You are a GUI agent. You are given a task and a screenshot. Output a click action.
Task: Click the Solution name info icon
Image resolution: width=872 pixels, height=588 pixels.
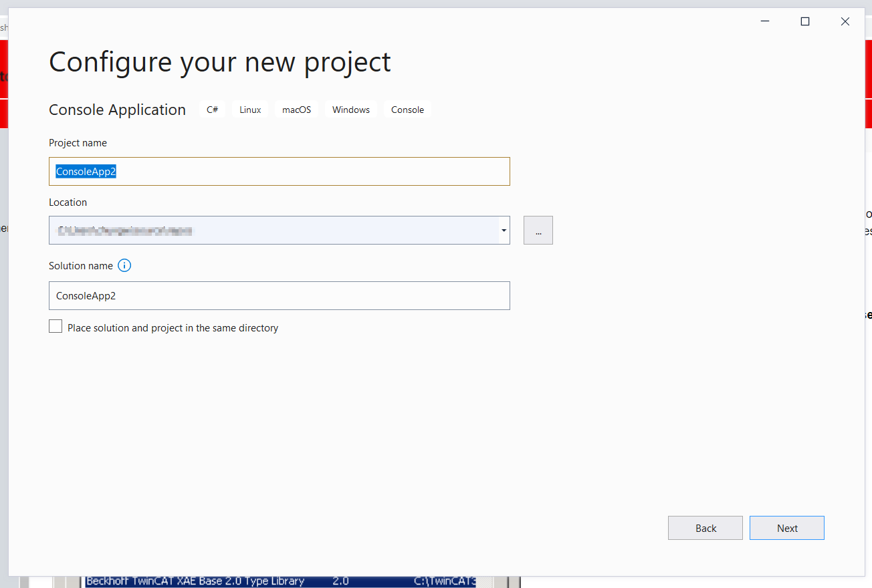[124, 265]
